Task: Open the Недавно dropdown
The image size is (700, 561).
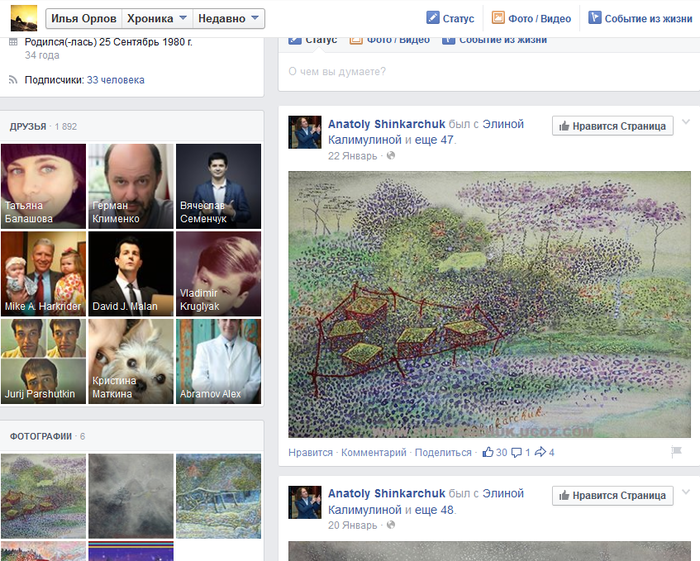Action: [x=229, y=18]
